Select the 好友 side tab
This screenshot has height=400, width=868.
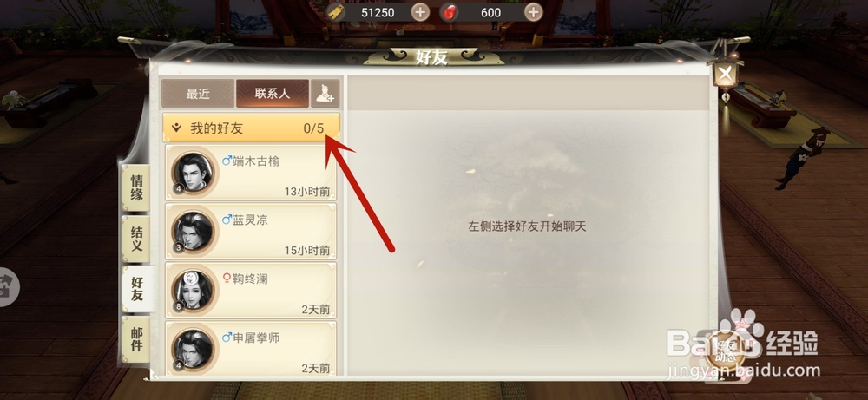137,289
